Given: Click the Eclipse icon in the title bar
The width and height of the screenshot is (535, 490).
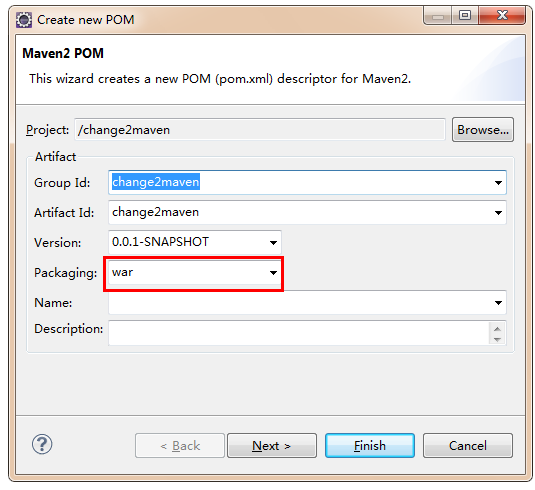Looking at the screenshot, I should 24,20.
